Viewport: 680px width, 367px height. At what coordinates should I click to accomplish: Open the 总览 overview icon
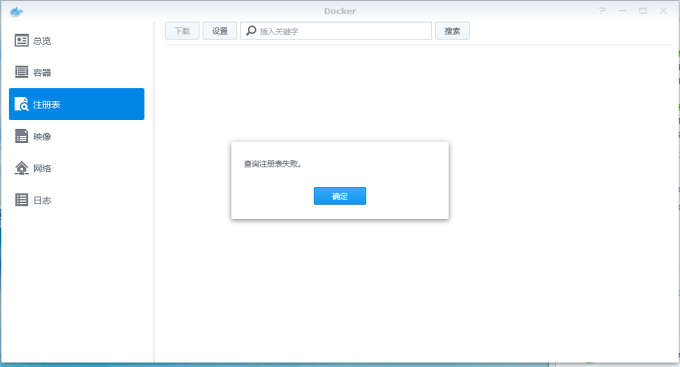point(21,40)
